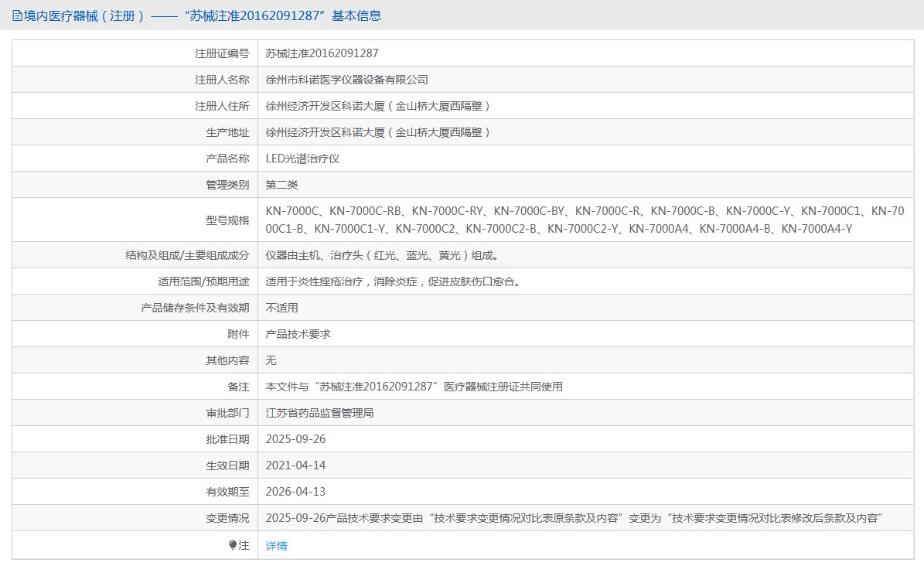Select the 注册证编号 label cell

(135, 53)
